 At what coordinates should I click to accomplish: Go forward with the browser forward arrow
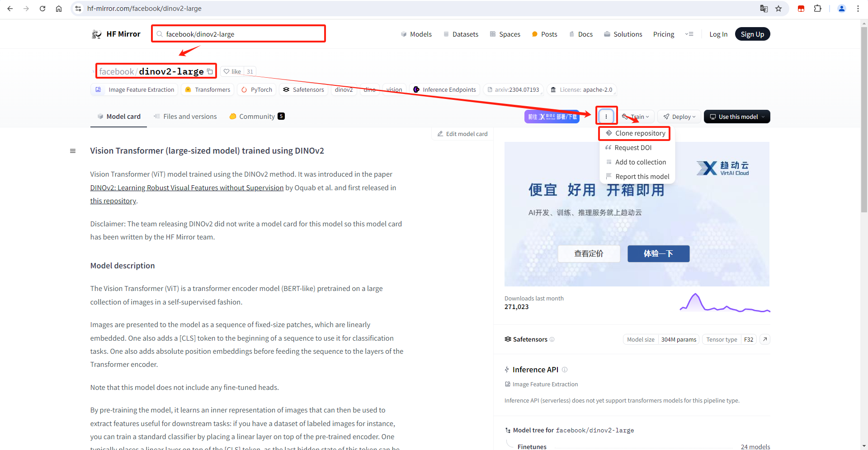[26, 9]
